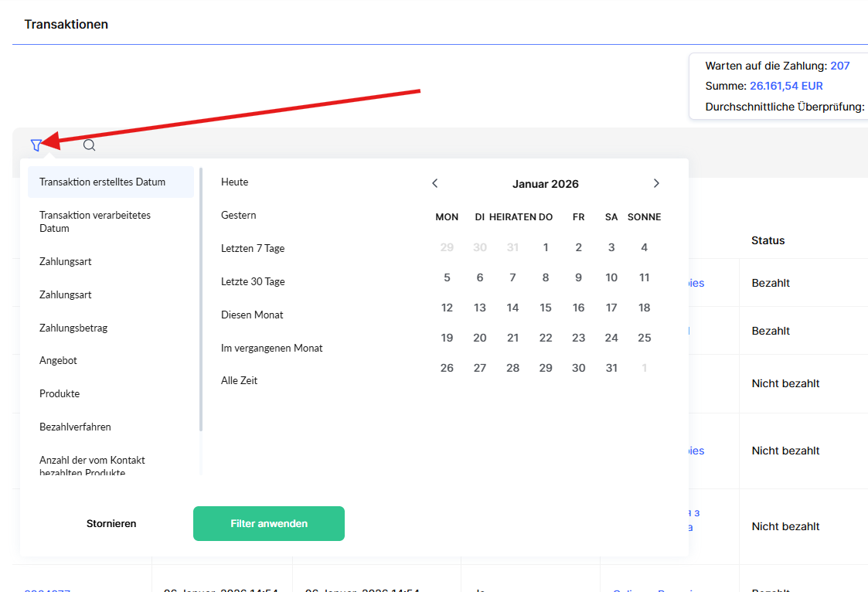Select January 15 in the calendar
868x592 pixels.
546,308
